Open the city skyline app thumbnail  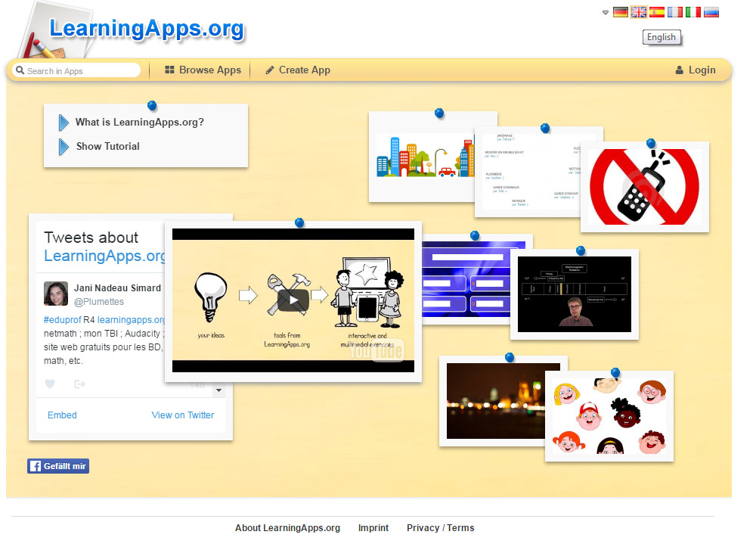coord(423,157)
